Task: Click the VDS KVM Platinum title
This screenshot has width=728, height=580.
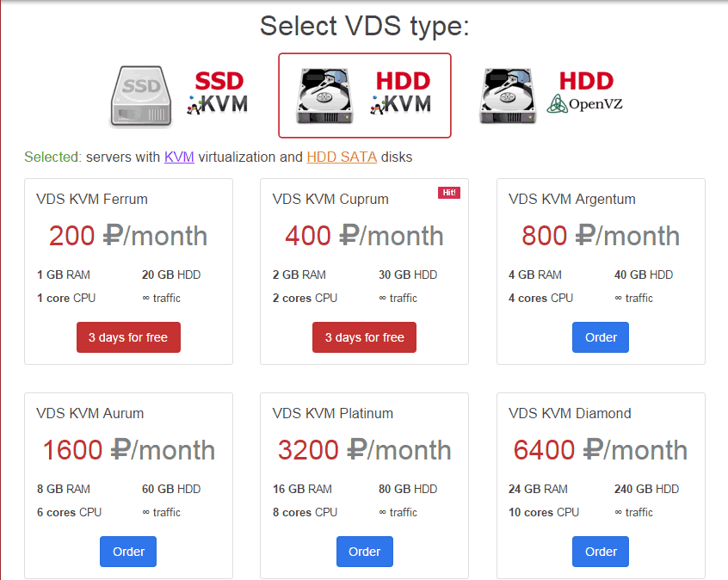Action: [333, 413]
